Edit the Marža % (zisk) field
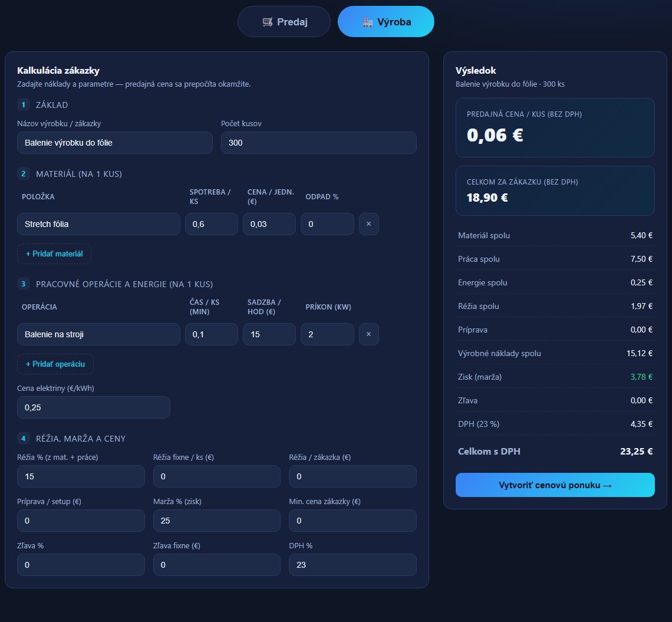The width and height of the screenshot is (672, 622). pos(217,521)
